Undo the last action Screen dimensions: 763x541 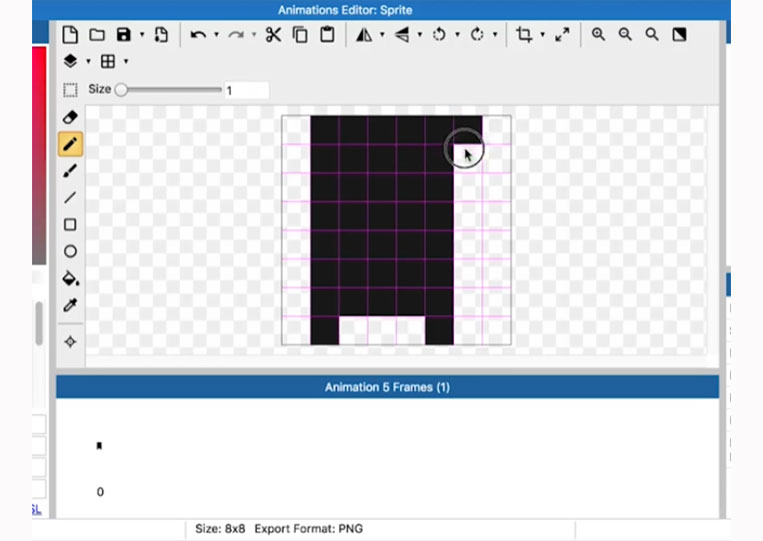click(x=198, y=35)
